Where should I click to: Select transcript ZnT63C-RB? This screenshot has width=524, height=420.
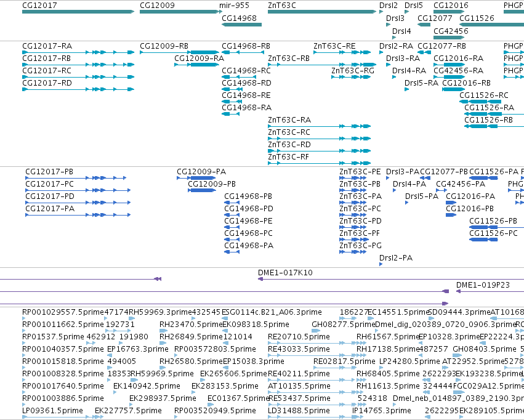pos(289,58)
